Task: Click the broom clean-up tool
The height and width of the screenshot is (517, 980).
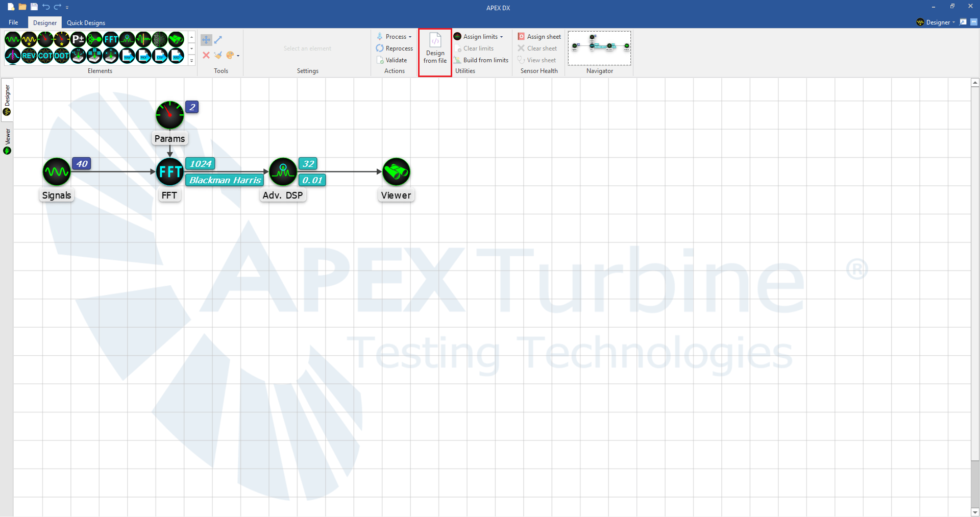Action: pyautogui.click(x=218, y=55)
